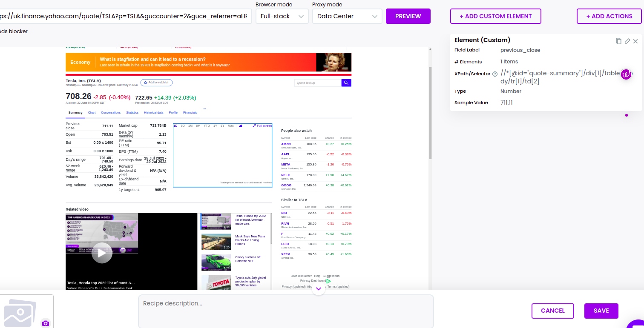Remove the Element (Custom) card
This screenshot has width=644, height=328.
point(635,41)
